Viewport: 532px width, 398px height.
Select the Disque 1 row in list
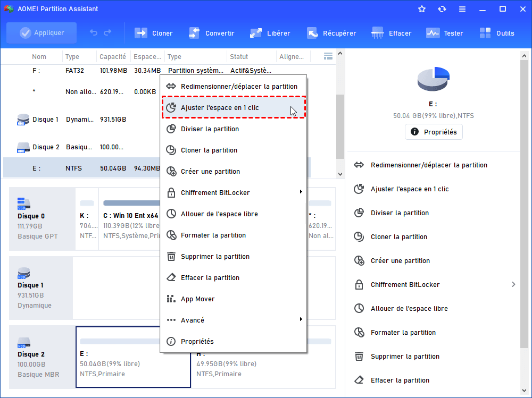(x=45, y=120)
